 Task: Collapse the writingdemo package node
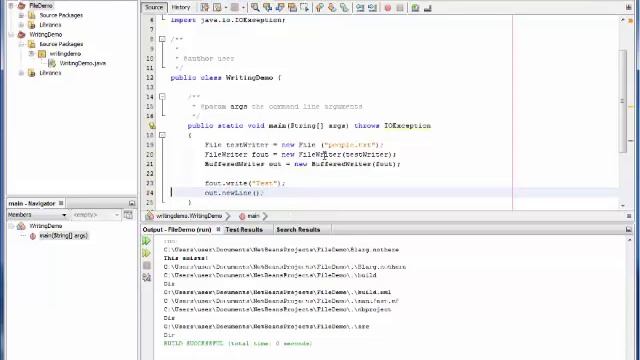31,54
